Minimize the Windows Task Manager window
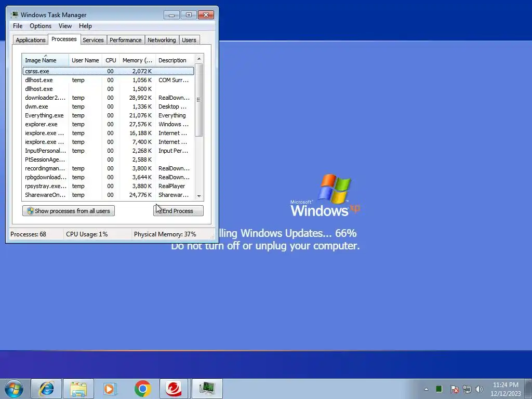 pyautogui.click(x=171, y=15)
